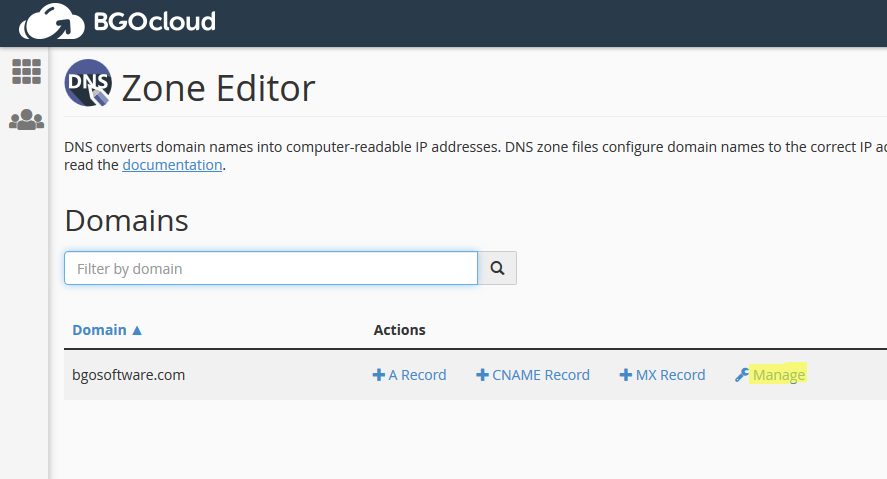This screenshot has height=479, width=887.
Task: Open the documentation link
Action: [172, 165]
